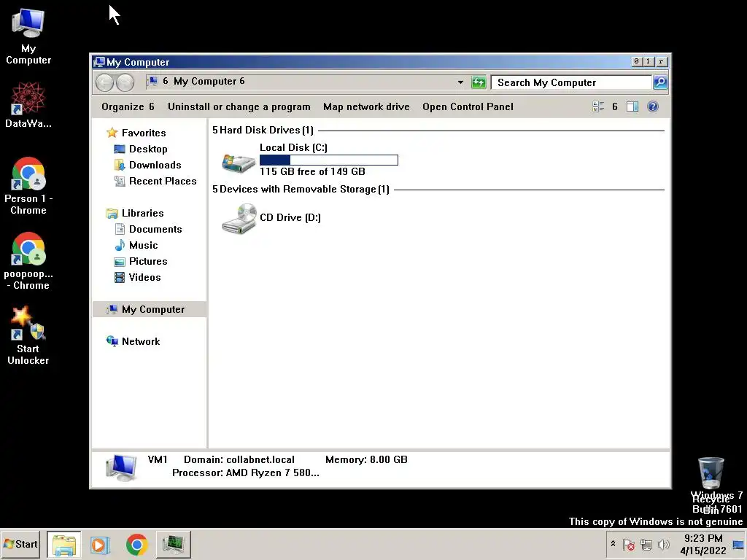
Task: Click Uninstall or change a program
Action: coord(239,106)
